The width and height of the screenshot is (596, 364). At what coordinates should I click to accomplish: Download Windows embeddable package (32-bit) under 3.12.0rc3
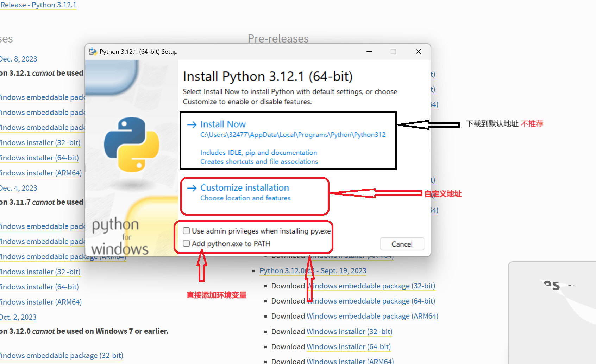[371, 286]
